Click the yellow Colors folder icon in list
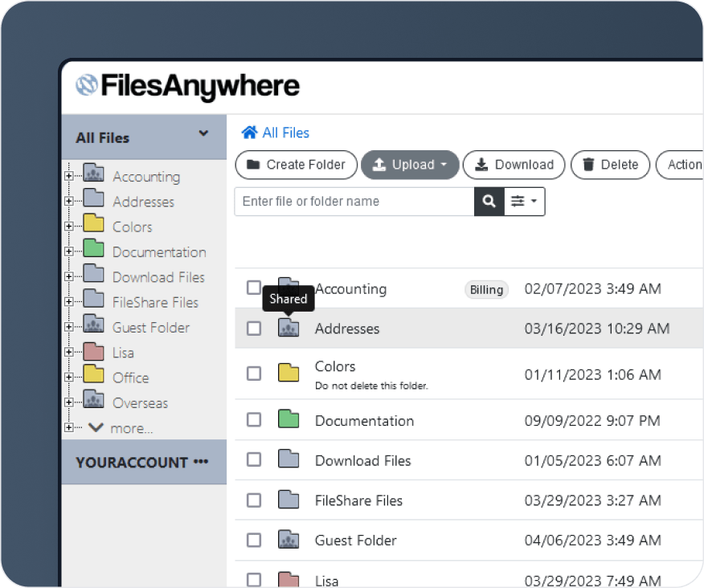The height and width of the screenshot is (588, 704). click(289, 374)
